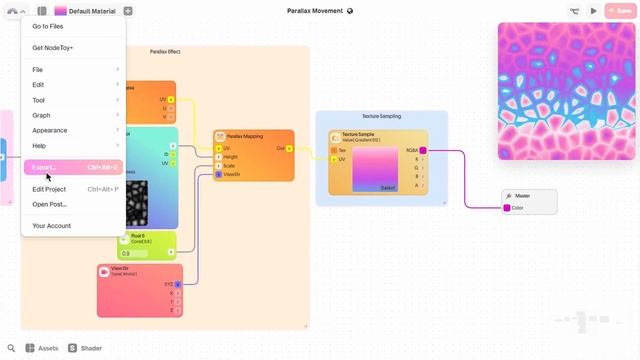
Task: Expand the Graph submenu
Action: point(73,115)
